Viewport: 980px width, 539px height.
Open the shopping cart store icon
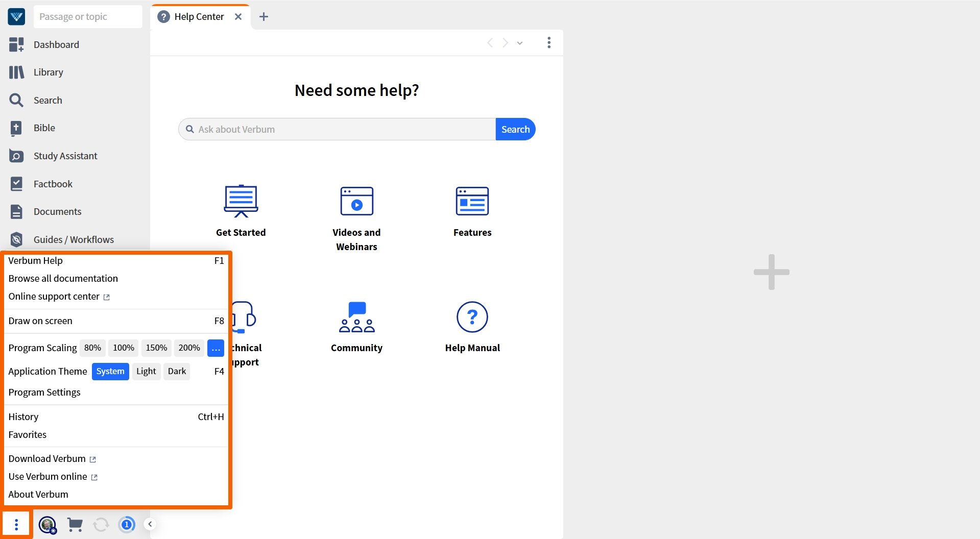click(x=75, y=525)
